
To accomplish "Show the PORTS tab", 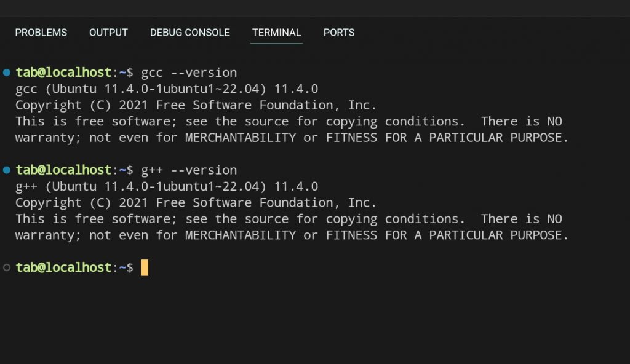I will [339, 33].
